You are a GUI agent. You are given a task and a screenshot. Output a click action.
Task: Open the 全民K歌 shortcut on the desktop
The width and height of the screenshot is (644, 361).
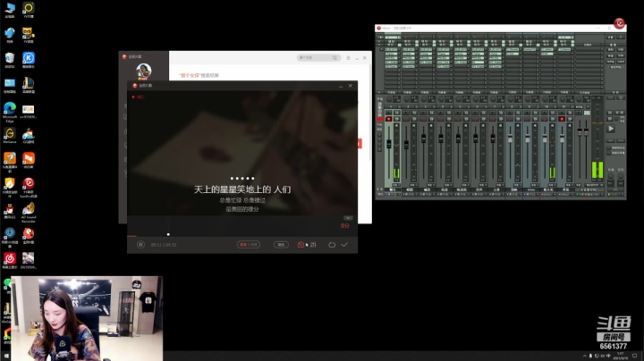[x=29, y=236]
